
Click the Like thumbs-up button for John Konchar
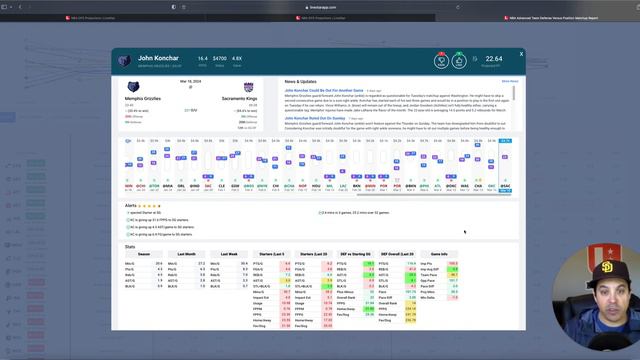tap(459, 61)
